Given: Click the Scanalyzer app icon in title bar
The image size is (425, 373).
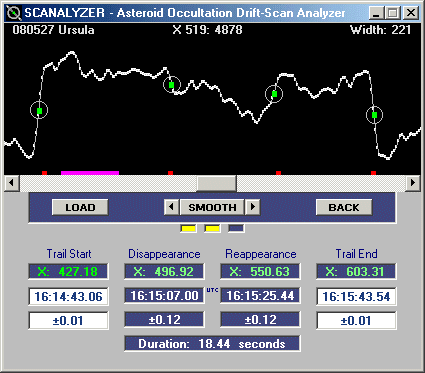Looking at the screenshot, I should (14, 13).
